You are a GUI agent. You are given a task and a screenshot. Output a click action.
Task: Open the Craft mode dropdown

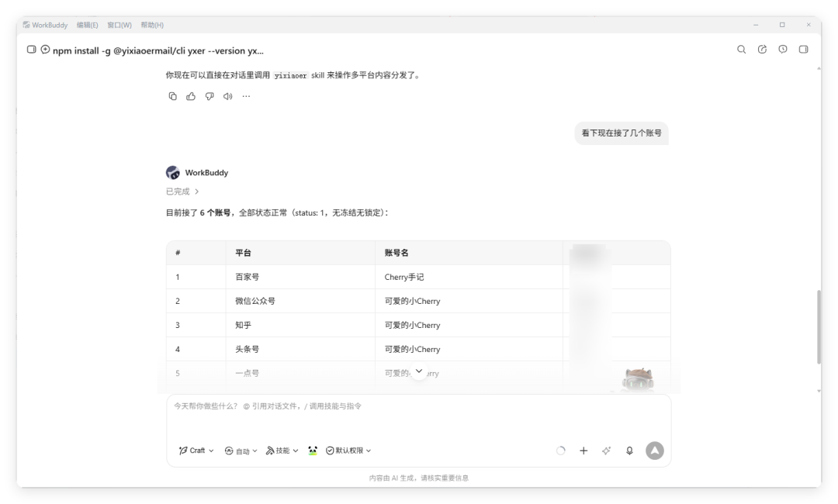pyautogui.click(x=196, y=450)
